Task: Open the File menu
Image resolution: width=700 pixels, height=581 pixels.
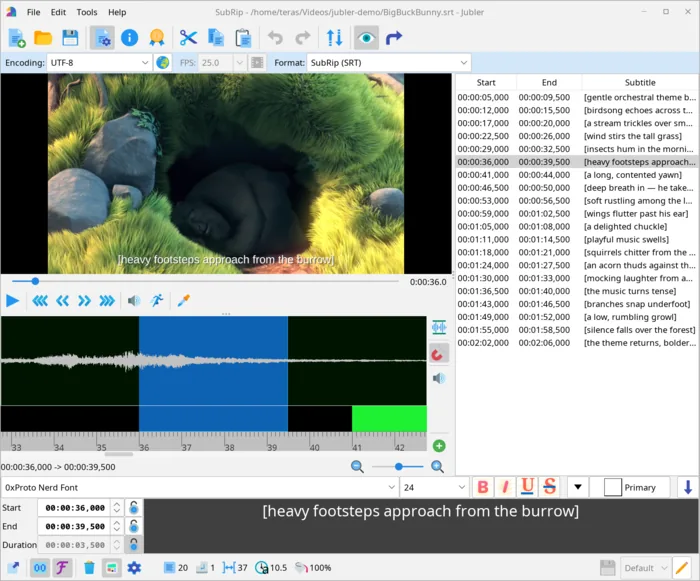Action: coord(33,12)
